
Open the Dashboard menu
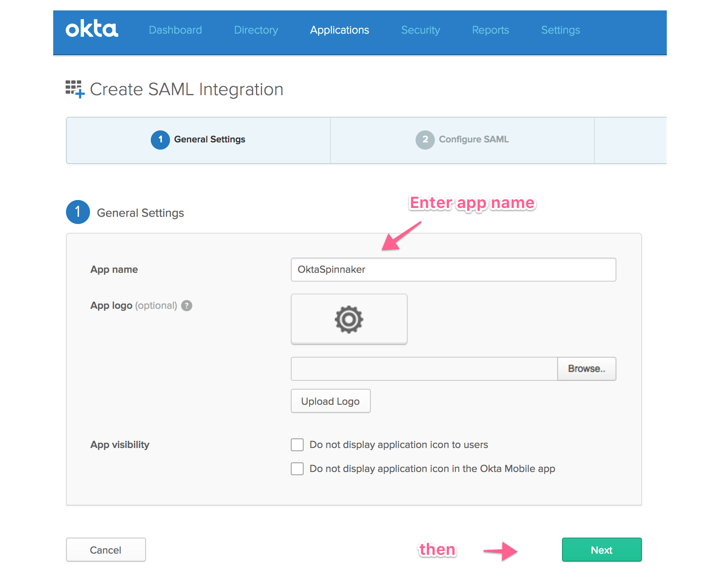click(x=175, y=30)
